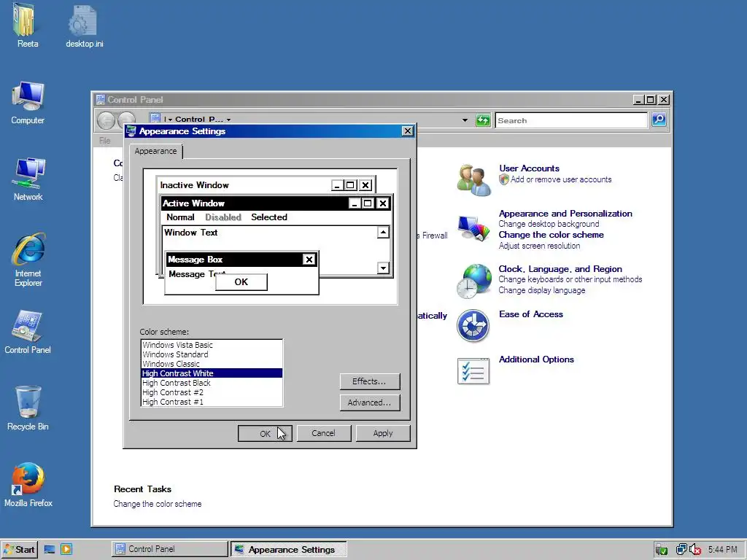Click Change keyboards or other input methods

pyautogui.click(x=570, y=279)
